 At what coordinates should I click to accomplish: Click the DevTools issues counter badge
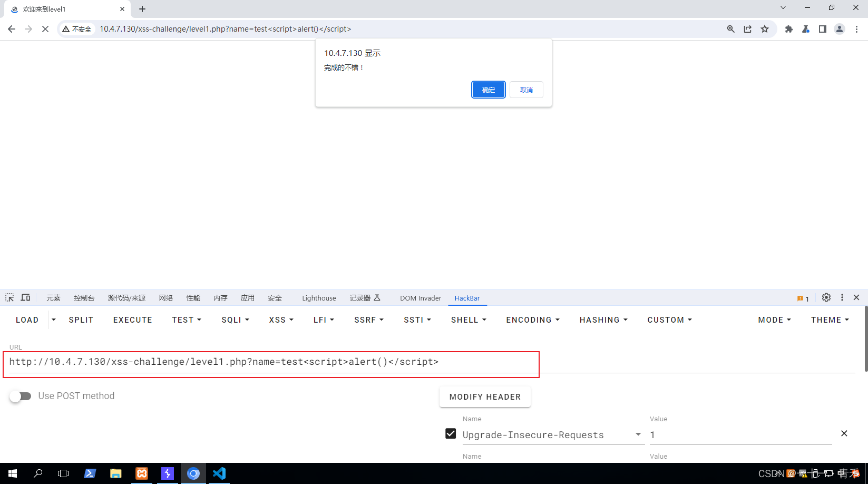pyautogui.click(x=803, y=298)
